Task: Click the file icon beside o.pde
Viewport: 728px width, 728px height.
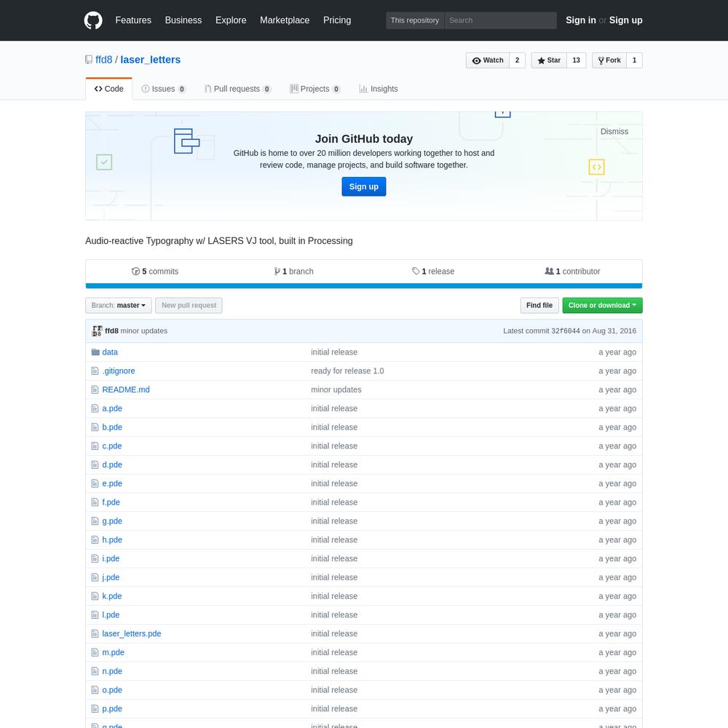Action: click(95, 690)
